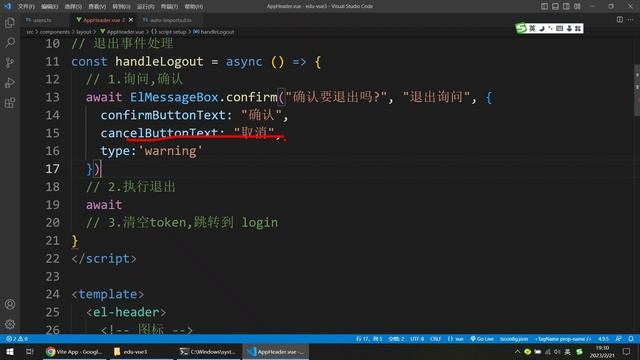
Task: Toggle Sogou punctuation mode icon
Action: [551, 28]
